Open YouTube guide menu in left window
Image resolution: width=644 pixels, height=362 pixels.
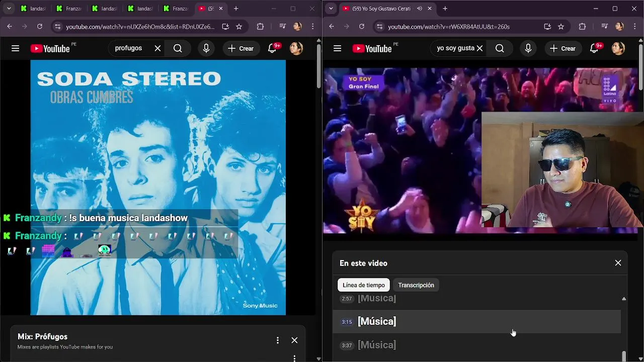point(15,48)
